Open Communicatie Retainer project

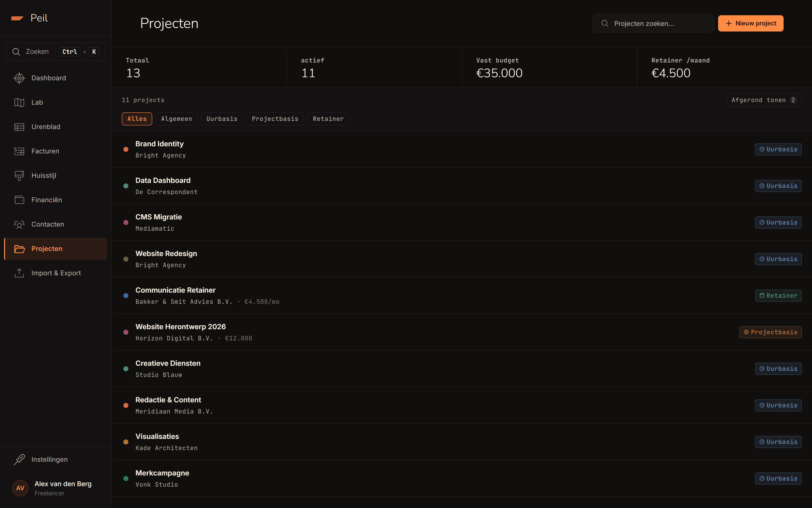[x=462, y=296]
